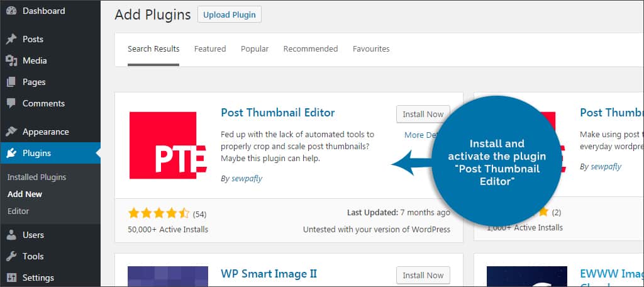Switch to the Recommended tab
Viewport: 644px width, 287px height.
(x=311, y=48)
